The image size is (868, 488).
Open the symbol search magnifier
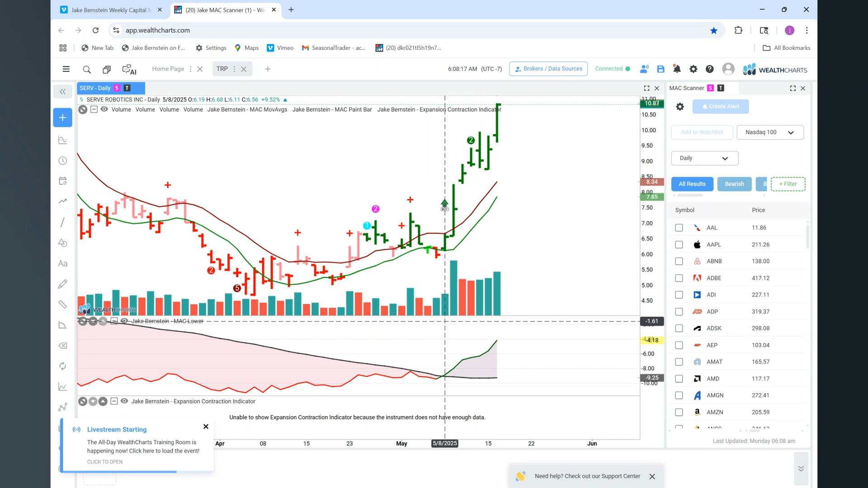(87, 69)
